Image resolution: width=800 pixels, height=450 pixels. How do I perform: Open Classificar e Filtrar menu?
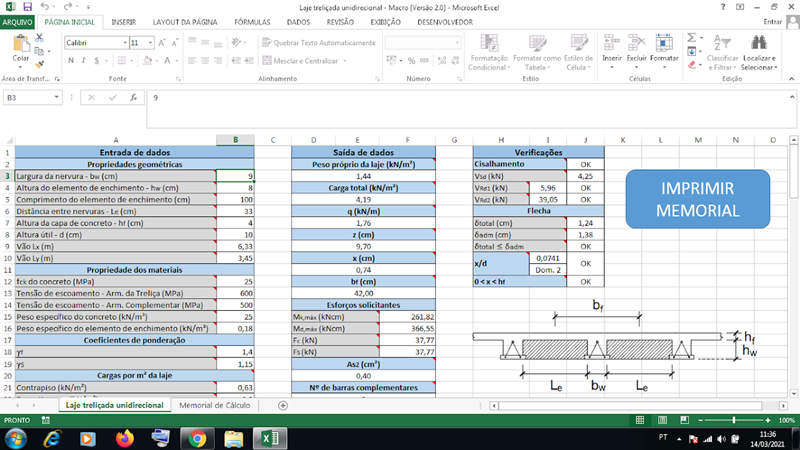722,53
